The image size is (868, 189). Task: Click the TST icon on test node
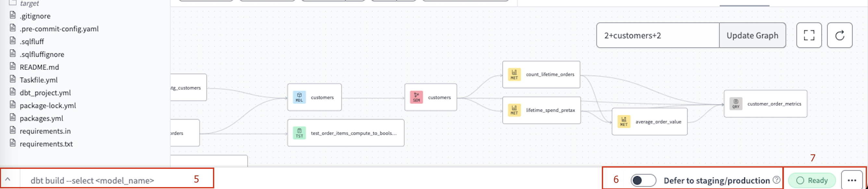point(299,133)
